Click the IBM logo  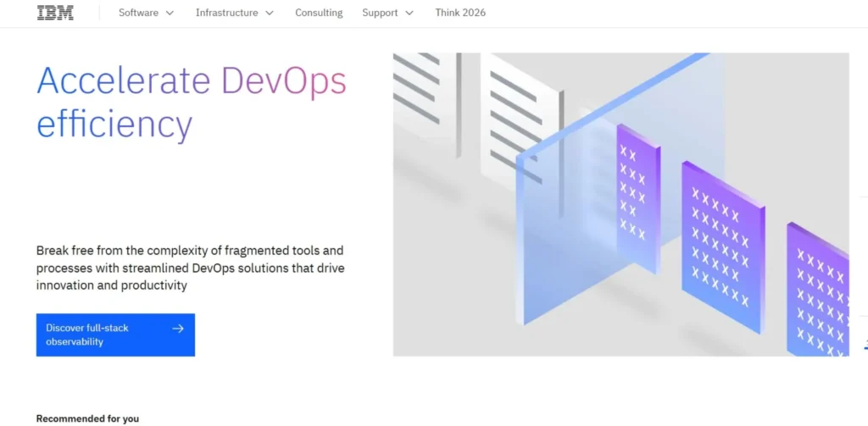[55, 13]
